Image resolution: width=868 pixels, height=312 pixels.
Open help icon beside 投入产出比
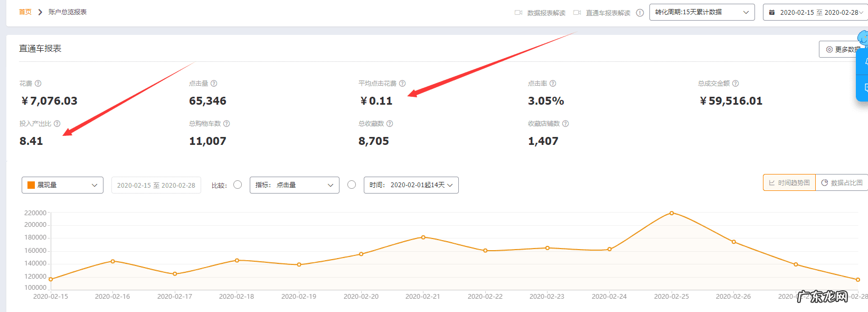click(57, 124)
